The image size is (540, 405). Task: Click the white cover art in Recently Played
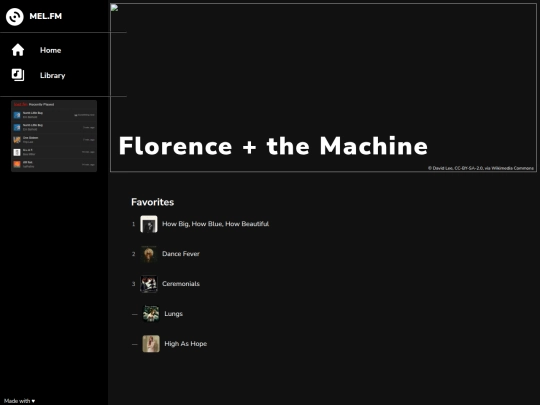[x=17, y=152]
